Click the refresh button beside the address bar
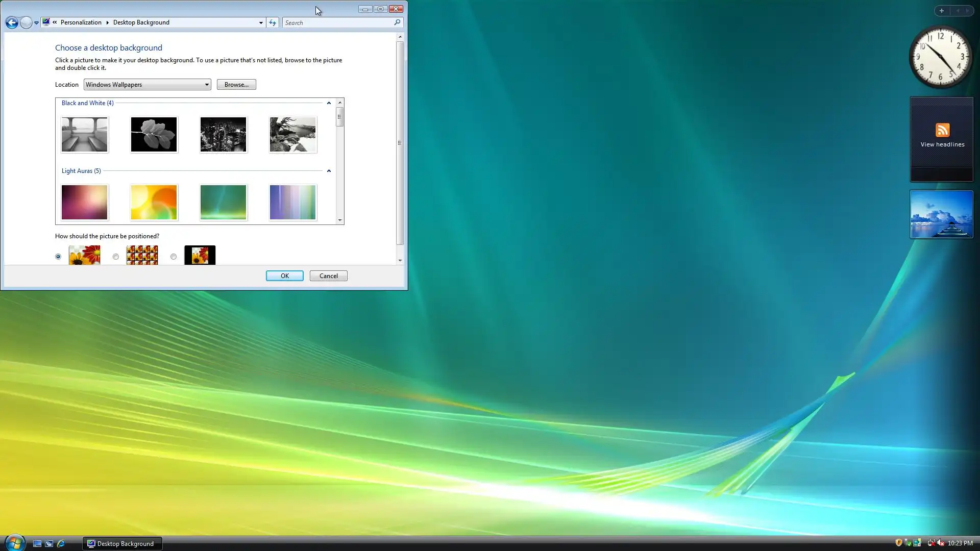 click(x=273, y=22)
